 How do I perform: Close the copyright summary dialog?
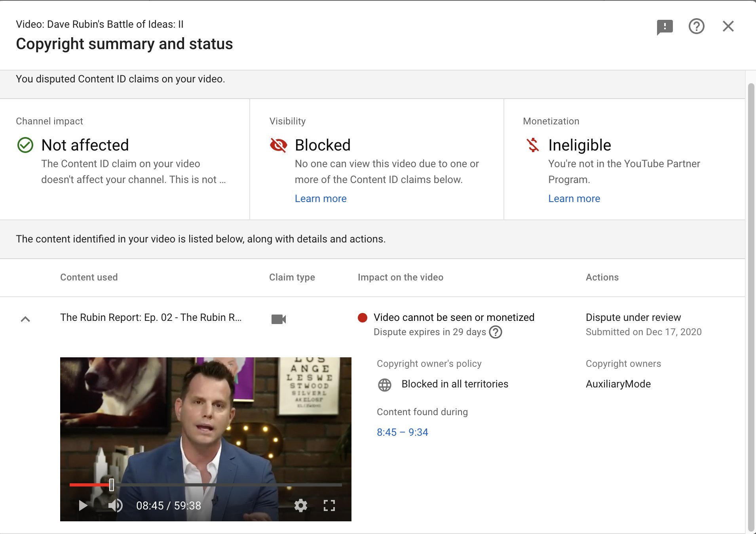pos(728,26)
